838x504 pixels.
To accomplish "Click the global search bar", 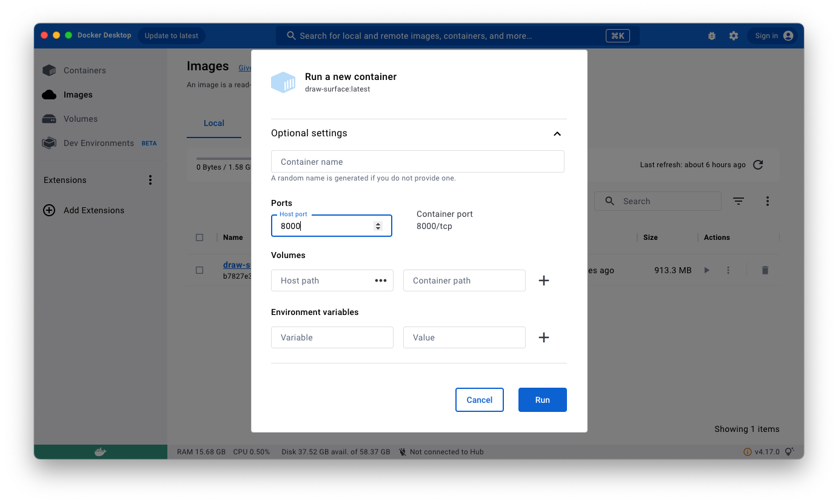I will (x=458, y=36).
